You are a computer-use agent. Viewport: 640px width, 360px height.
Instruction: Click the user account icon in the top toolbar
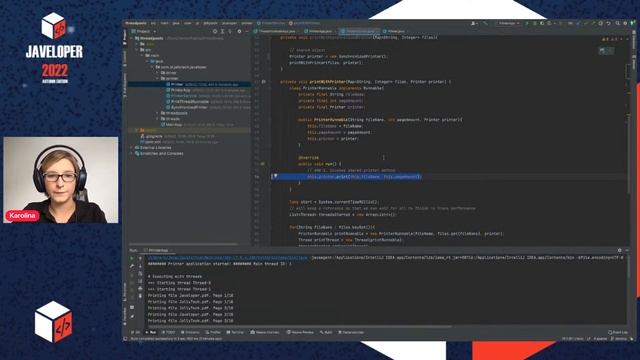tap(473, 24)
